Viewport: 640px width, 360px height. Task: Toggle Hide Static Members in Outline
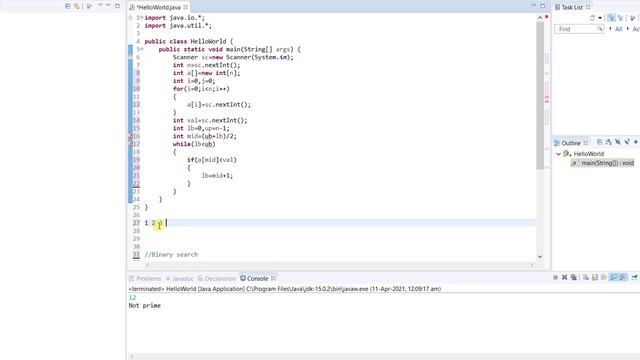tap(618, 142)
